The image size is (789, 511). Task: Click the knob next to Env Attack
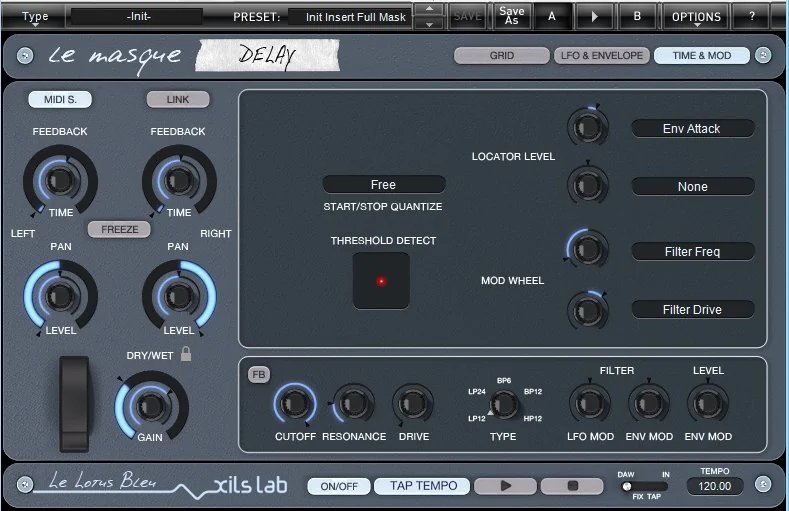587,127
